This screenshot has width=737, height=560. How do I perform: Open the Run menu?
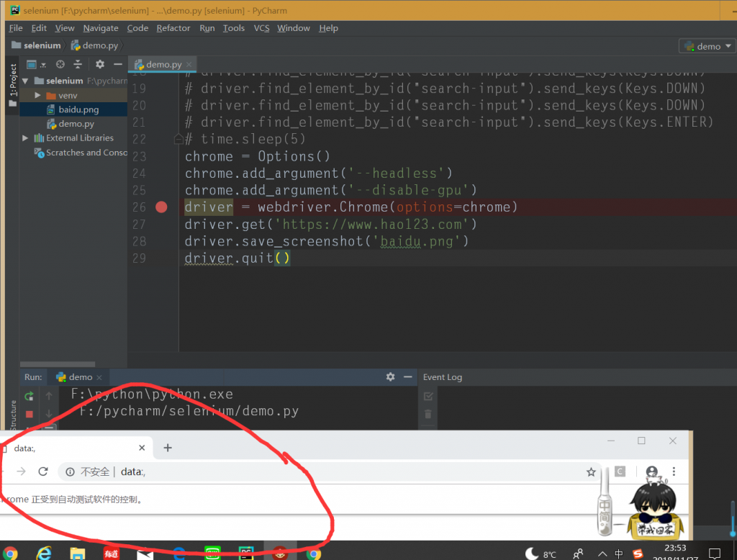[x=207, y=28]
